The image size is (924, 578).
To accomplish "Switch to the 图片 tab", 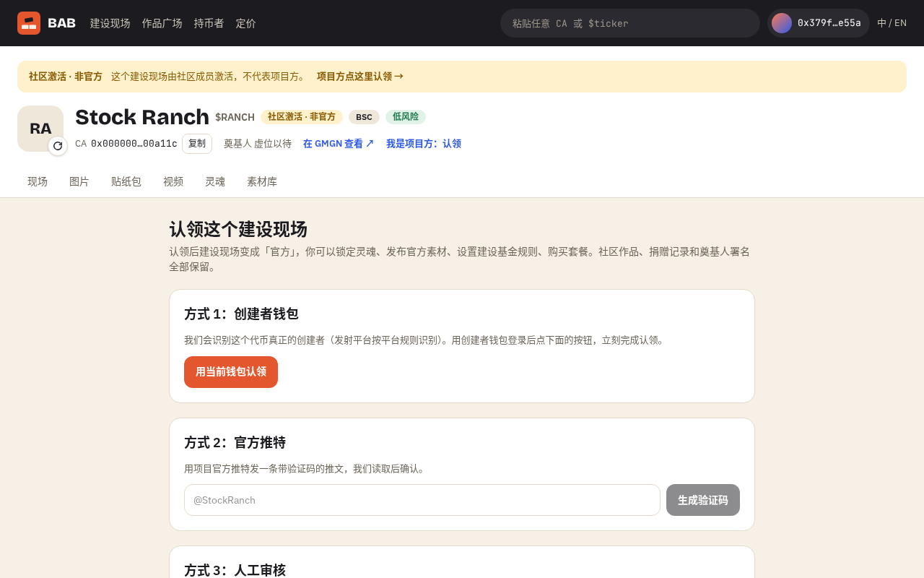I will tap(79, 182).
